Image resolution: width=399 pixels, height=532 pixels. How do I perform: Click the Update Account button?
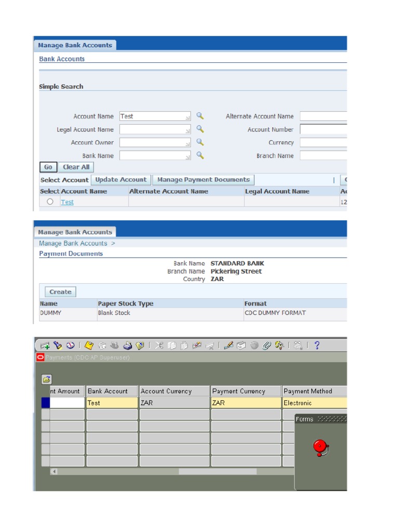(x=121, y=180)
